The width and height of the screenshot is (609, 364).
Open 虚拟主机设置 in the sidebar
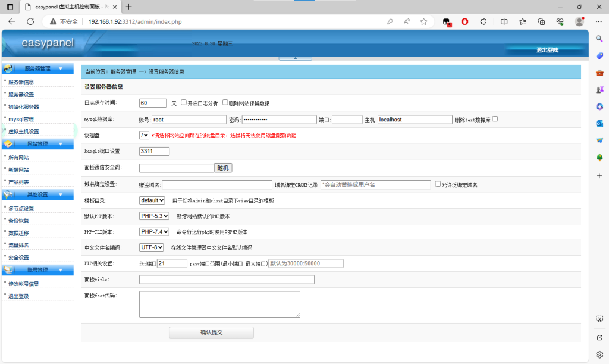pos(24,131)
